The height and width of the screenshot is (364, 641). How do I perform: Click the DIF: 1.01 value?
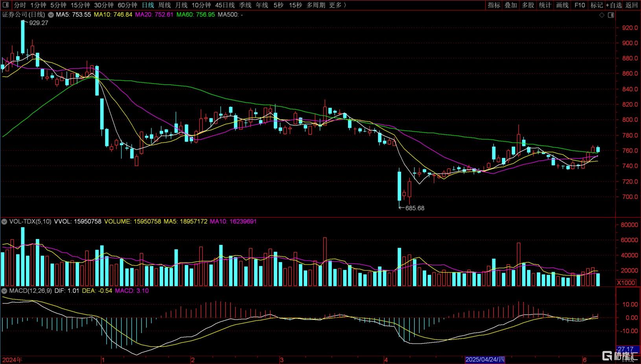coord(67,291)
